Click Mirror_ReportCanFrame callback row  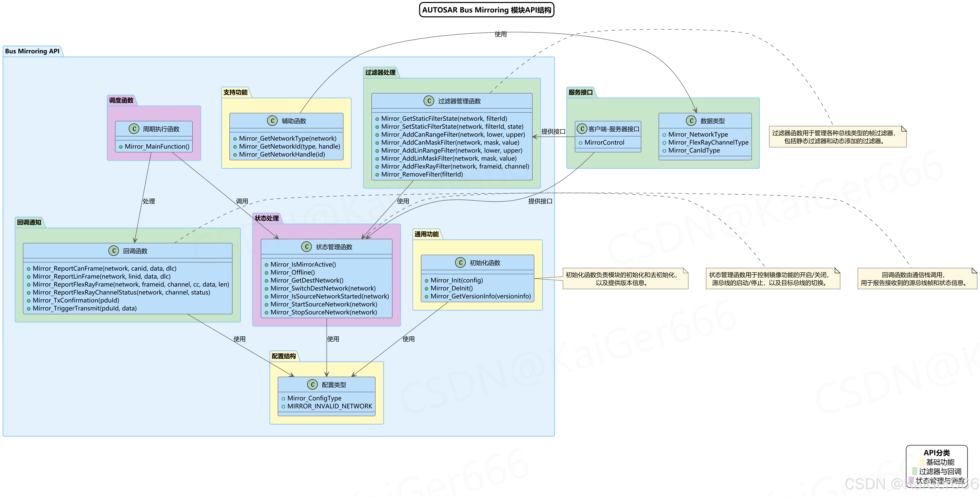[102, 268]
